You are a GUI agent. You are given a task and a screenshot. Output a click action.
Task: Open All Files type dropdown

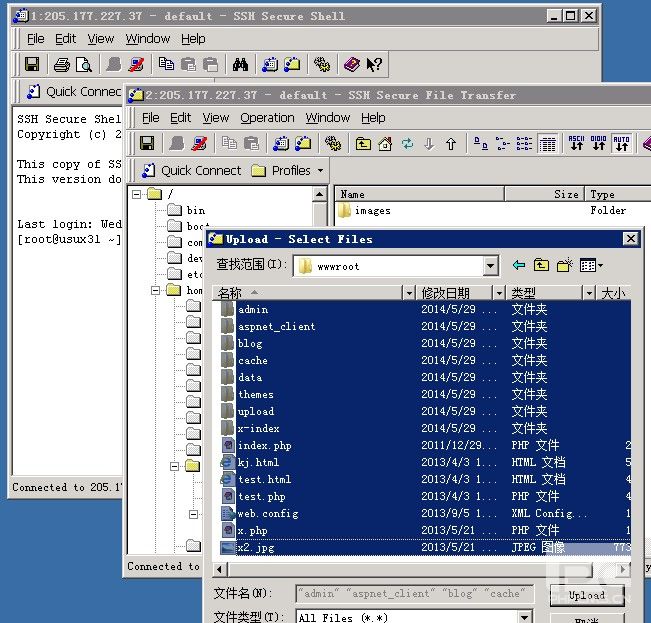524,617
